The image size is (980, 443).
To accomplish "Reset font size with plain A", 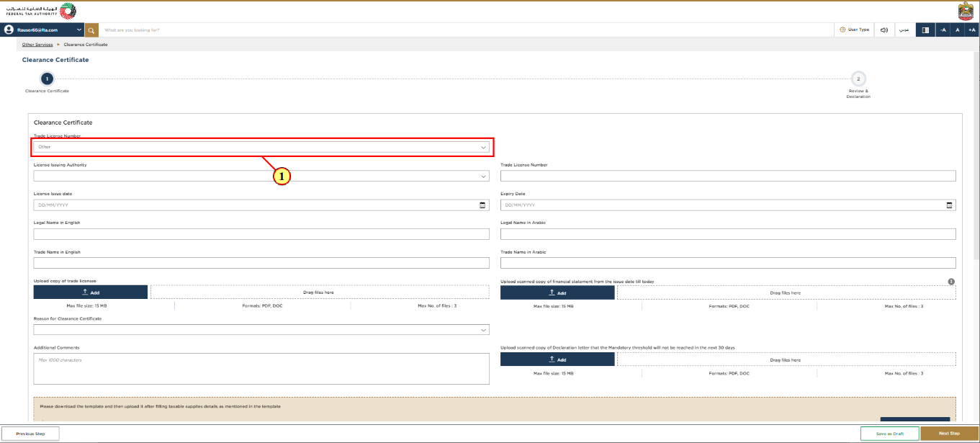I will pyautogui.click(x=957, y=30).
